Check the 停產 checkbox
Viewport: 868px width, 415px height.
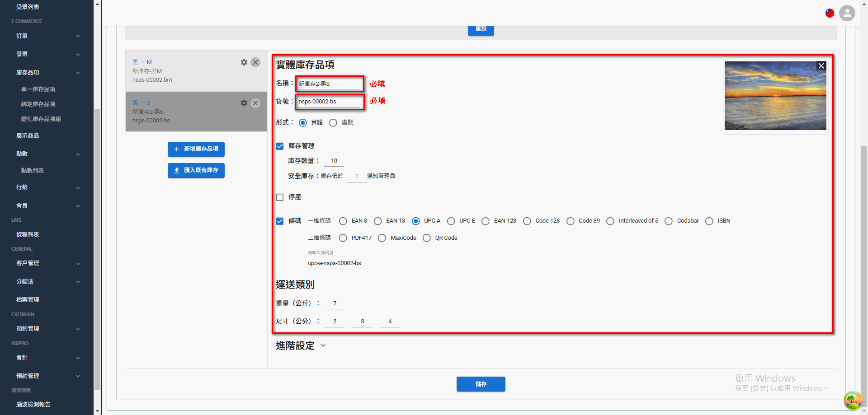tap(280, 197)
